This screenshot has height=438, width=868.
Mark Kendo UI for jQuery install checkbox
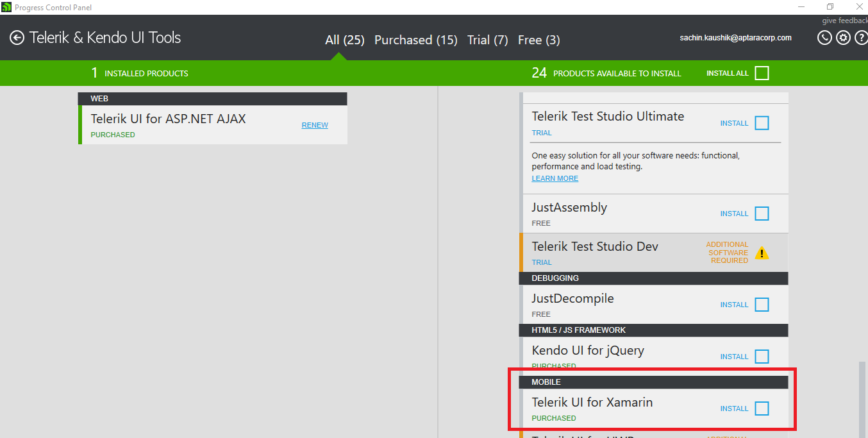click(x=762, y=357)
